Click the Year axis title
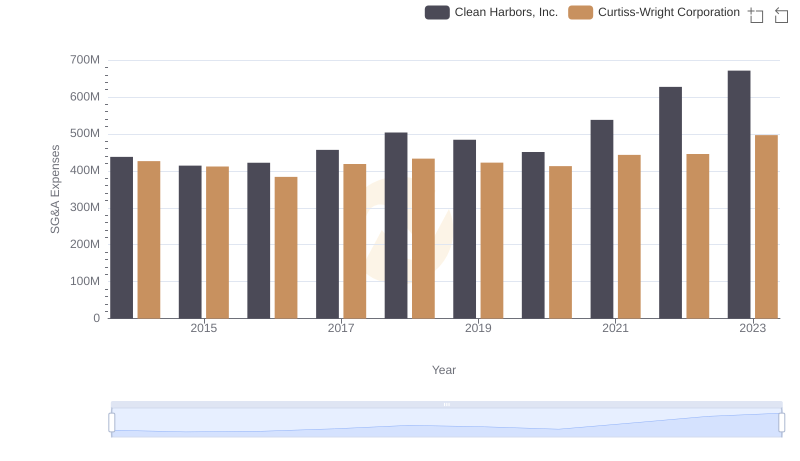Image resolution: width=800 pixels, height=461 pixels. coord(444,370)
